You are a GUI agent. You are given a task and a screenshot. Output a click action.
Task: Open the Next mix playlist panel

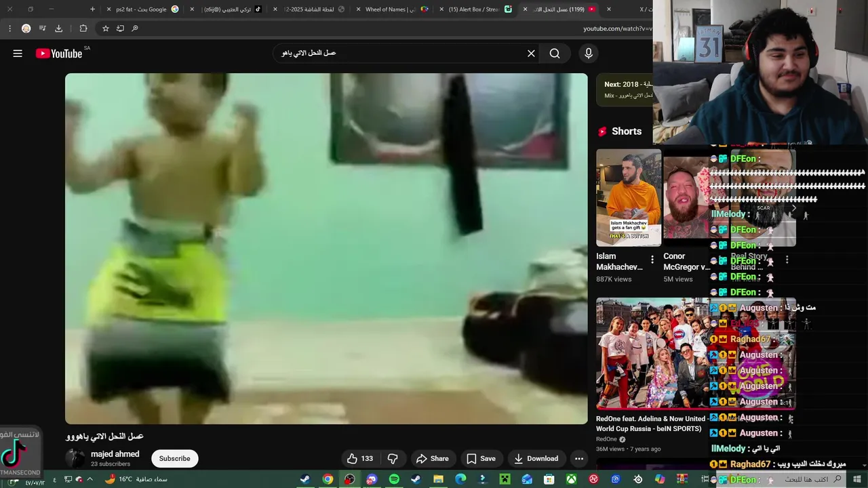tap(625, 89)
